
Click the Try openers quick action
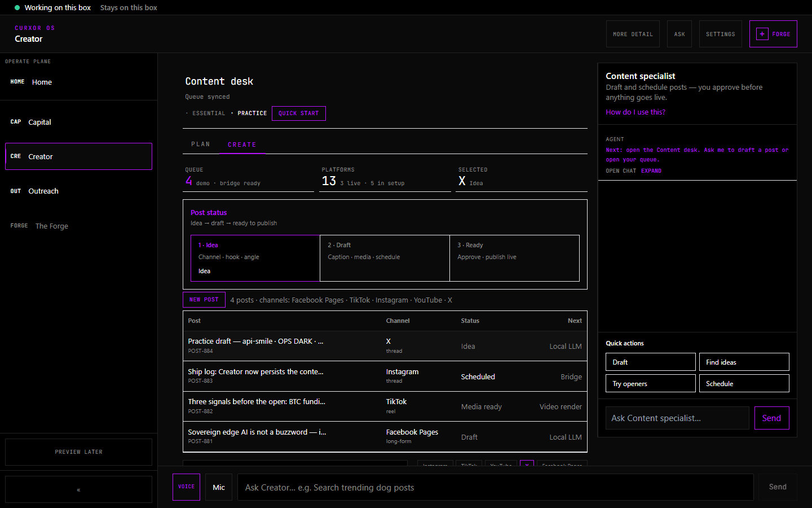pos(651,383)
